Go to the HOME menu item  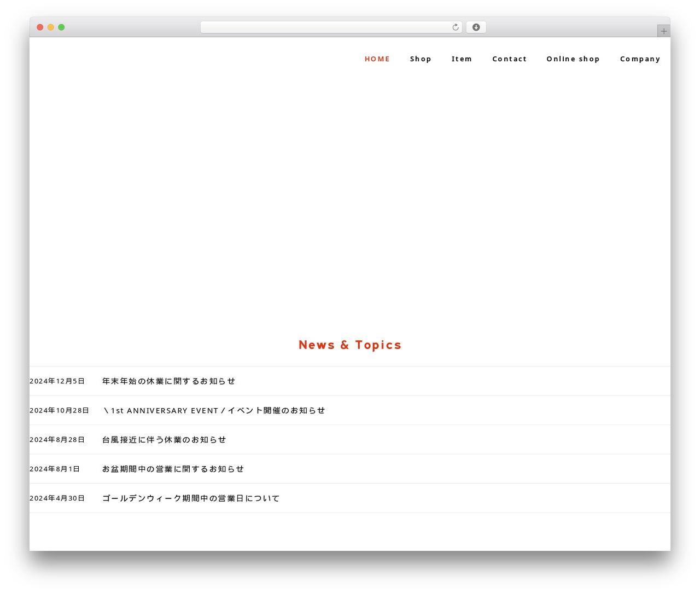tap(377, 59)
